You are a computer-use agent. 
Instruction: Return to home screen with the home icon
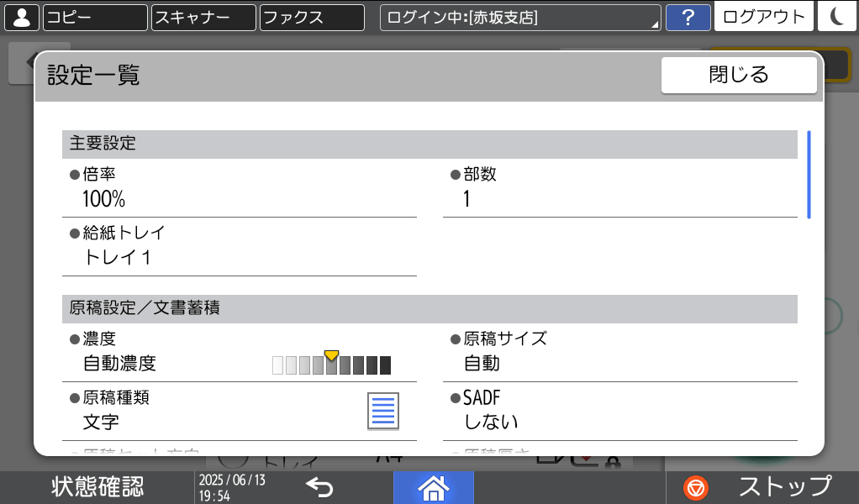tap(434, 487)
